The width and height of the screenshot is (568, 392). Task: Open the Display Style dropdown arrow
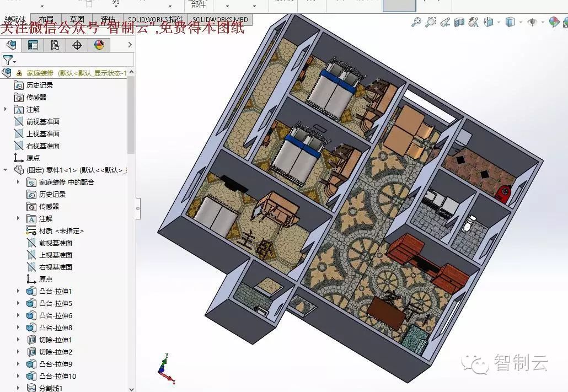[x=521, y=23]
